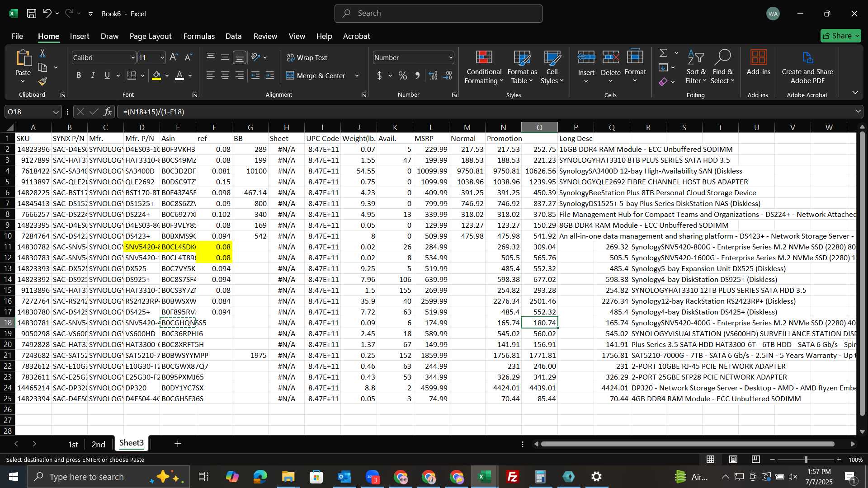The image size is (868, 488).
Task: Click the Decrease Indent icon
Action: [x=255, y=75]
